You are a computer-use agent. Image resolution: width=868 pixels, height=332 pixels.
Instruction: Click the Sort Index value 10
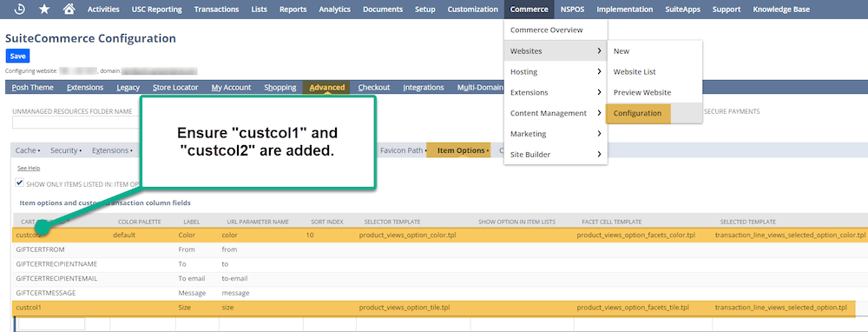310,235
